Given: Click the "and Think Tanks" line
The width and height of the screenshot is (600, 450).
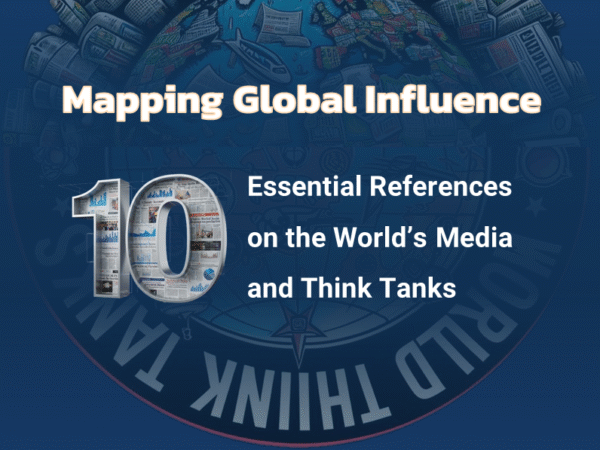Looking at the screenshot, I should [352, 288].
